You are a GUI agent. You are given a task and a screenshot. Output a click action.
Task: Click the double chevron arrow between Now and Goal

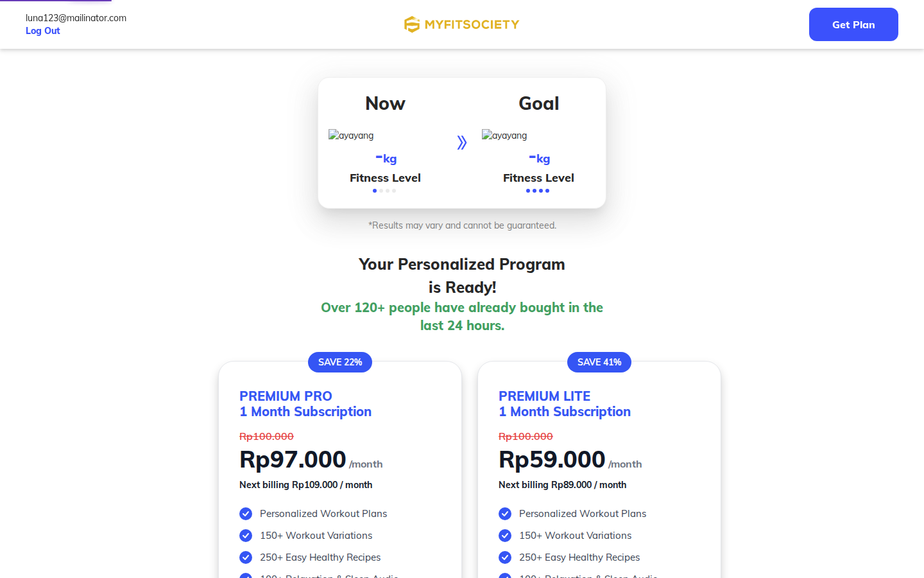click(x=462, y=143)
